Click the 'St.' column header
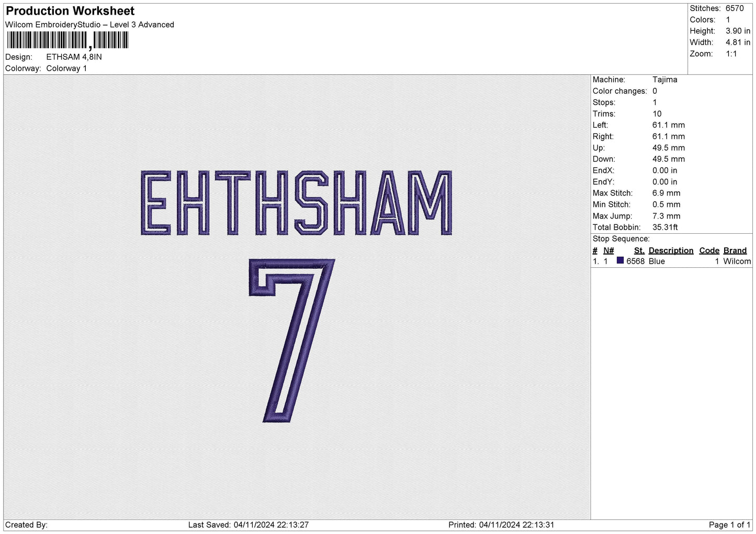 (639, 251)
